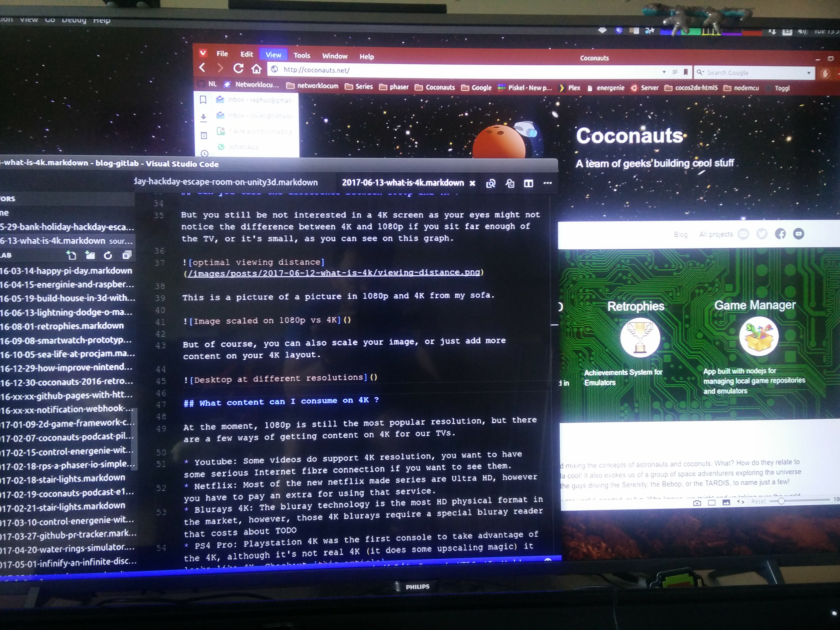The image size is (840, 630).
Task: Reload the Coconauts page
Action: click(238, 68)
